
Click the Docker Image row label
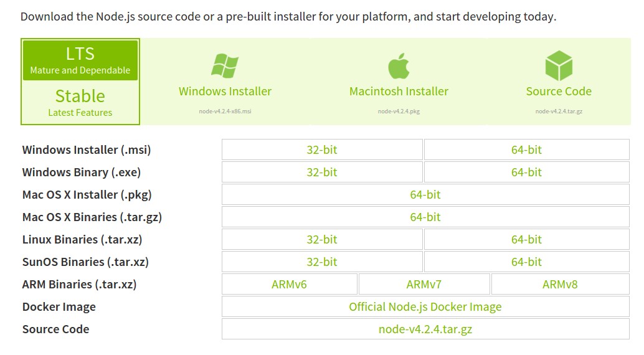(x=59, y=307)
